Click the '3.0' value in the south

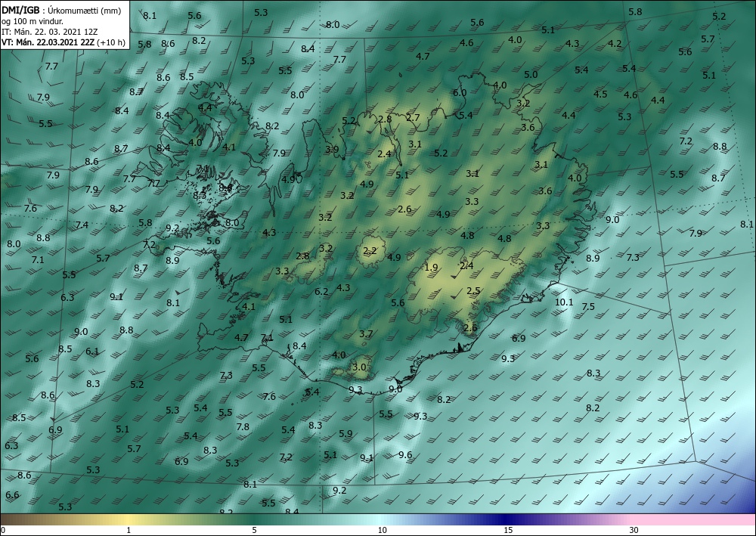359,367
